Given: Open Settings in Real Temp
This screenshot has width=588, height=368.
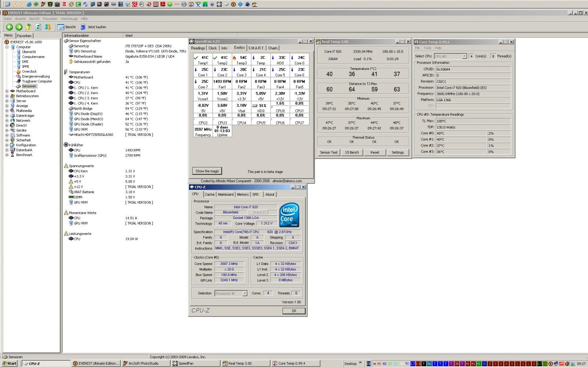Looking at the screenshot, I should click(398, 152).
